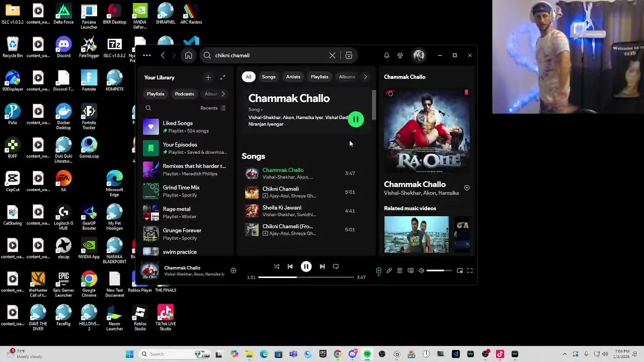This screenshot has width=644, height=362.
Task: Mute the Spotify volume
Action: [421, 270]
